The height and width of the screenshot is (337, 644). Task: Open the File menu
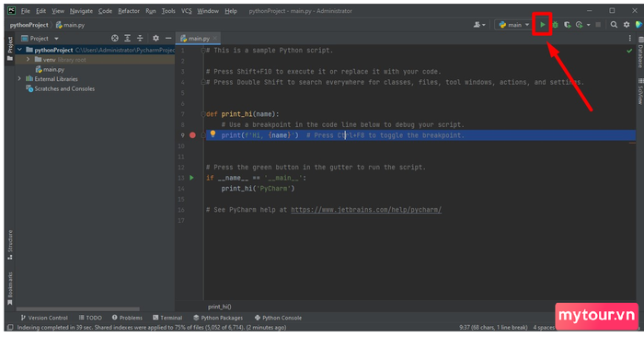click(26, 11)
